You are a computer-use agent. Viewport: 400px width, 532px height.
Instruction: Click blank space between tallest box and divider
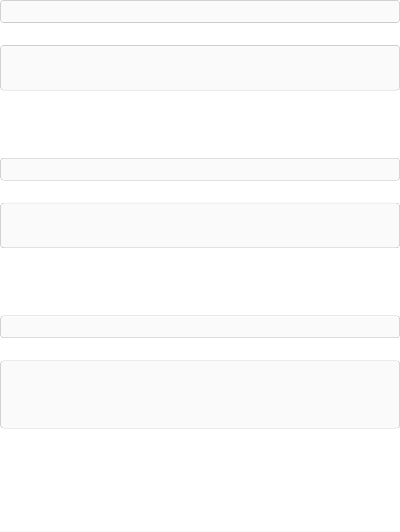[200, 480]
